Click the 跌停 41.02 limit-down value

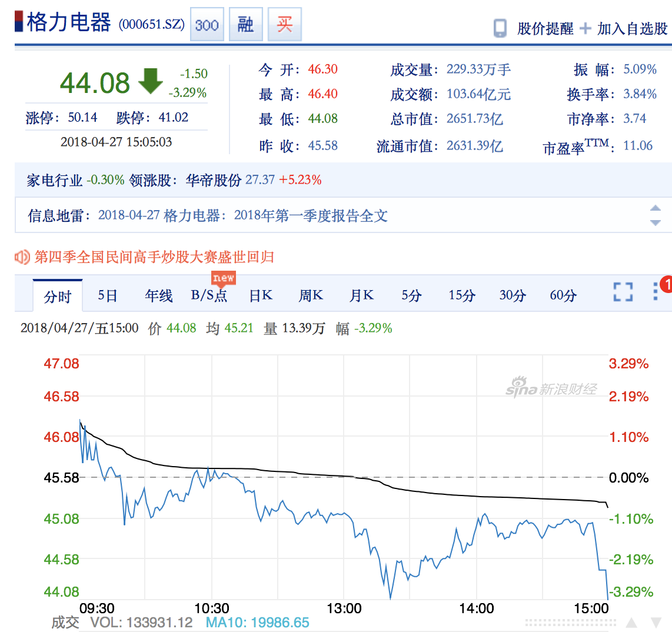[173, 118]
